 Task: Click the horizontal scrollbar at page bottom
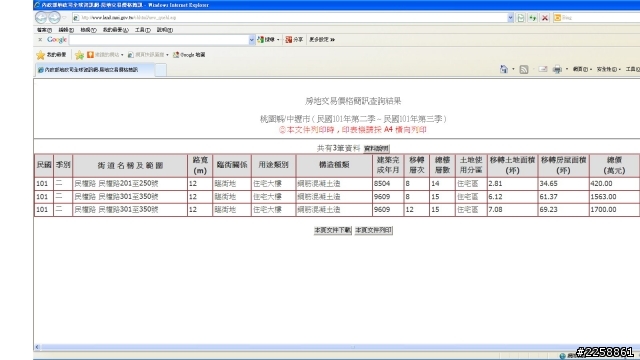coord(340,347)
